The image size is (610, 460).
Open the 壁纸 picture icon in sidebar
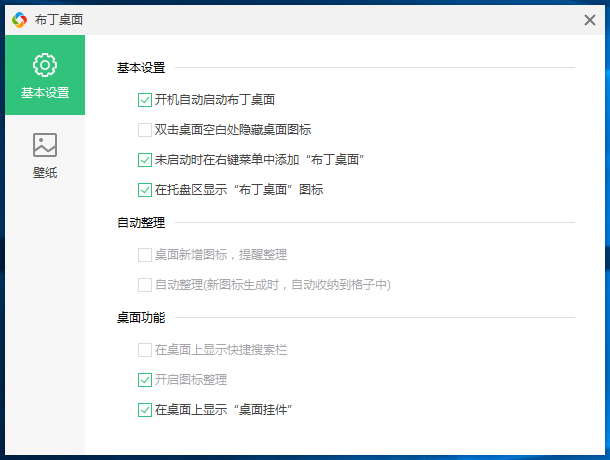pyautogui.click(x=45, y=145)
